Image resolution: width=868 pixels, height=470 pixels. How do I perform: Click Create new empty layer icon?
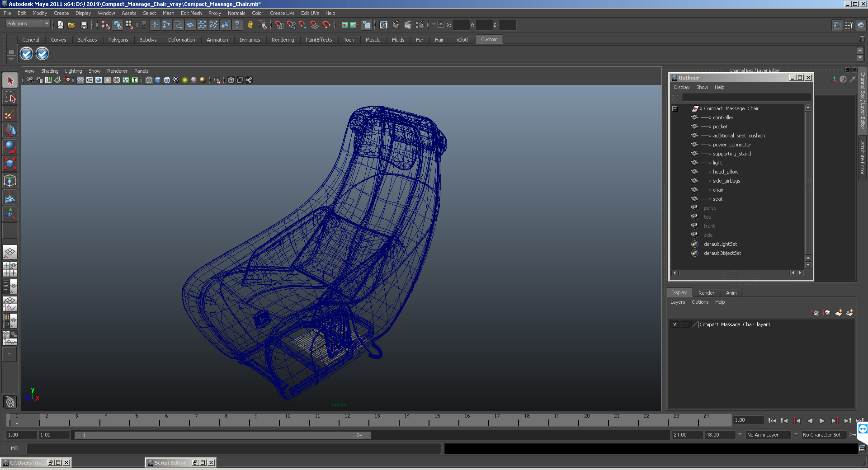[839, 313]
